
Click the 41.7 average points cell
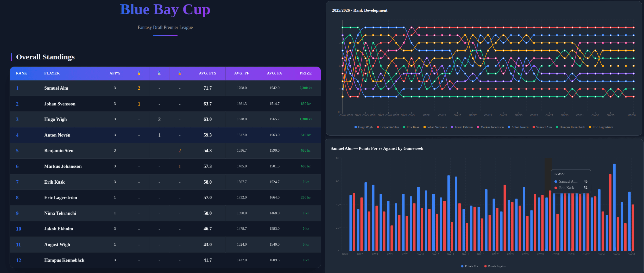tap(208, 260)
